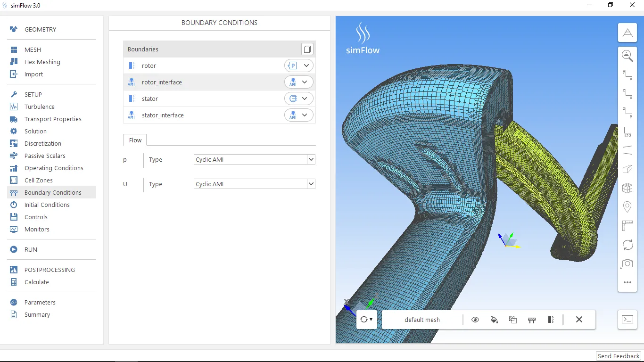Set view to XY plane

(x=627, y=74)
